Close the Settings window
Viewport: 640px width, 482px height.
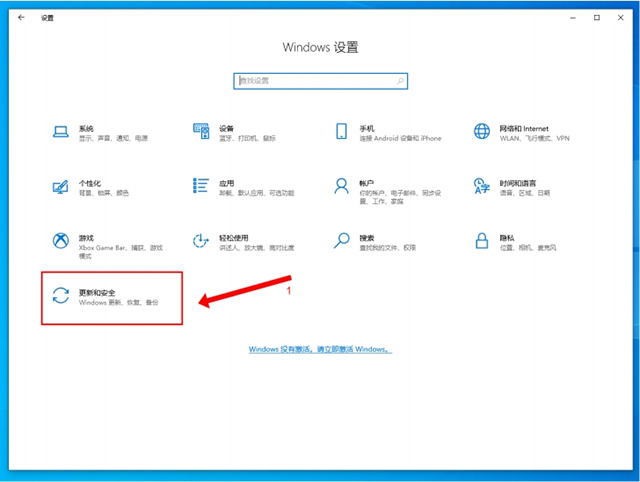pos(620,18)
